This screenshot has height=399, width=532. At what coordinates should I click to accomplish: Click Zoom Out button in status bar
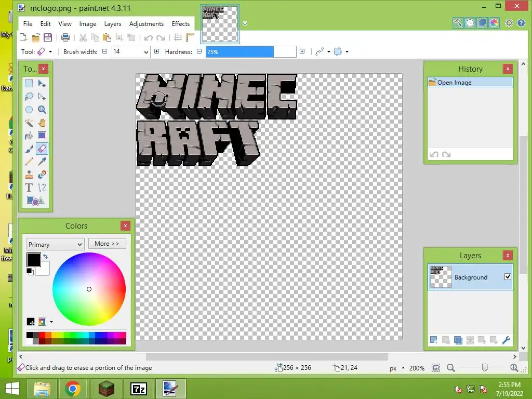[x=450, y=368]
